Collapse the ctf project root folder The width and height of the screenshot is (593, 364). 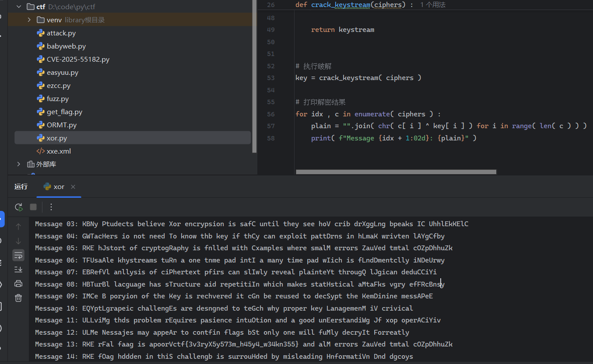18,7
